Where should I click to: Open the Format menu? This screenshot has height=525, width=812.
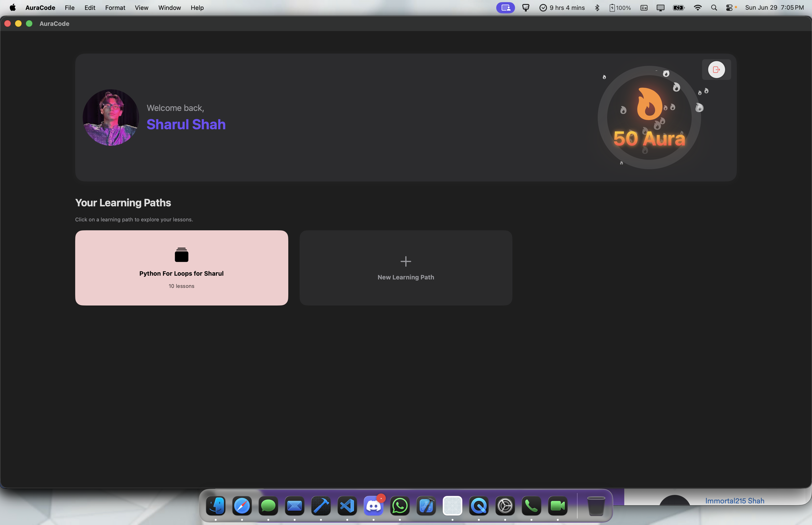coord(115,8)
